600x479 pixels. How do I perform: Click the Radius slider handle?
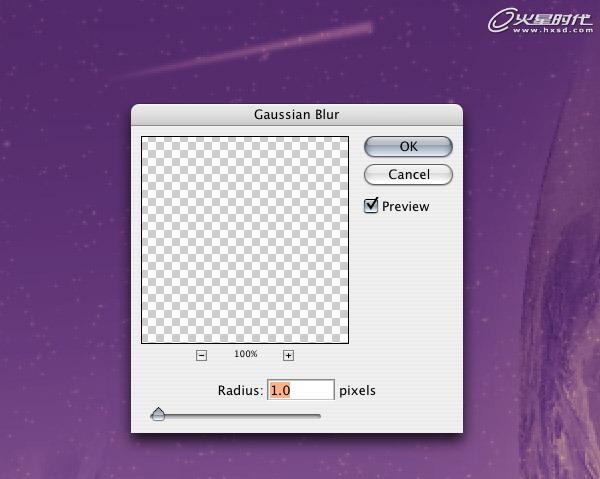coord(158,414)
